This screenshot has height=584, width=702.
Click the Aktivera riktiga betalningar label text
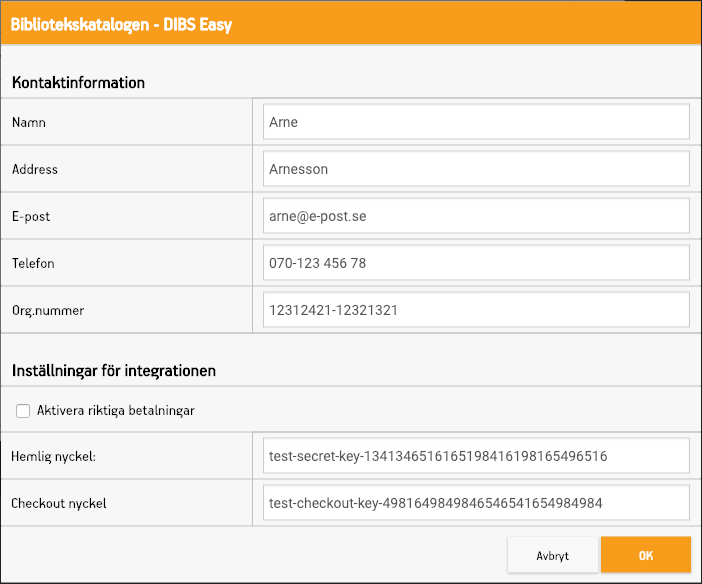coord(116,411)
